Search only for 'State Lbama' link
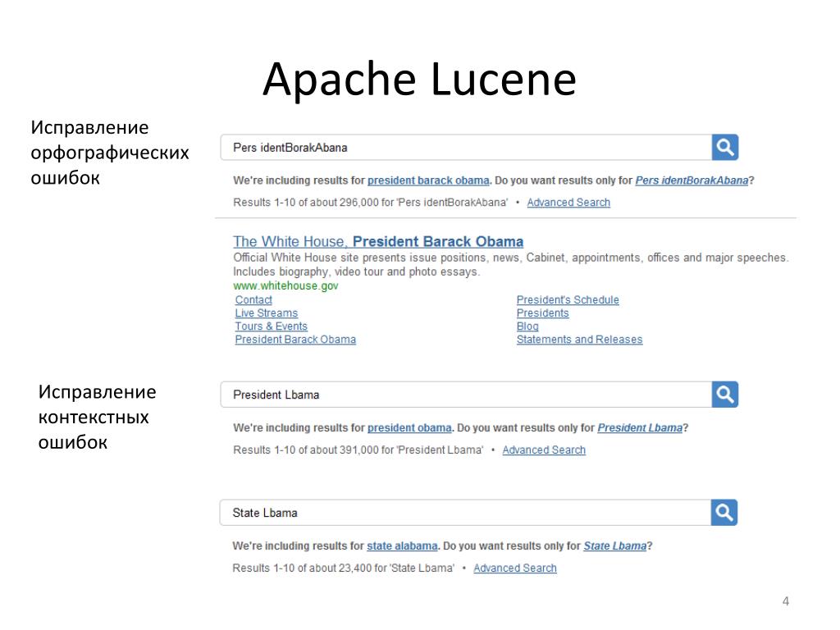Viewport: 840px width, 630px height. click(x=615, y=546)
